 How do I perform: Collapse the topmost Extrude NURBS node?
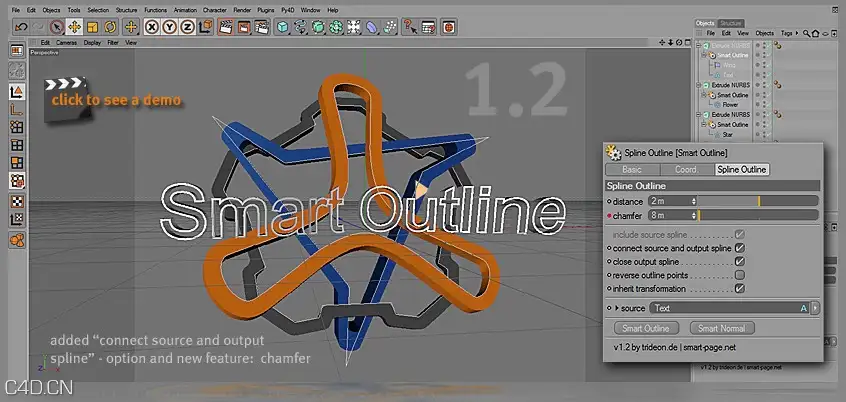(x=699, y=46)
